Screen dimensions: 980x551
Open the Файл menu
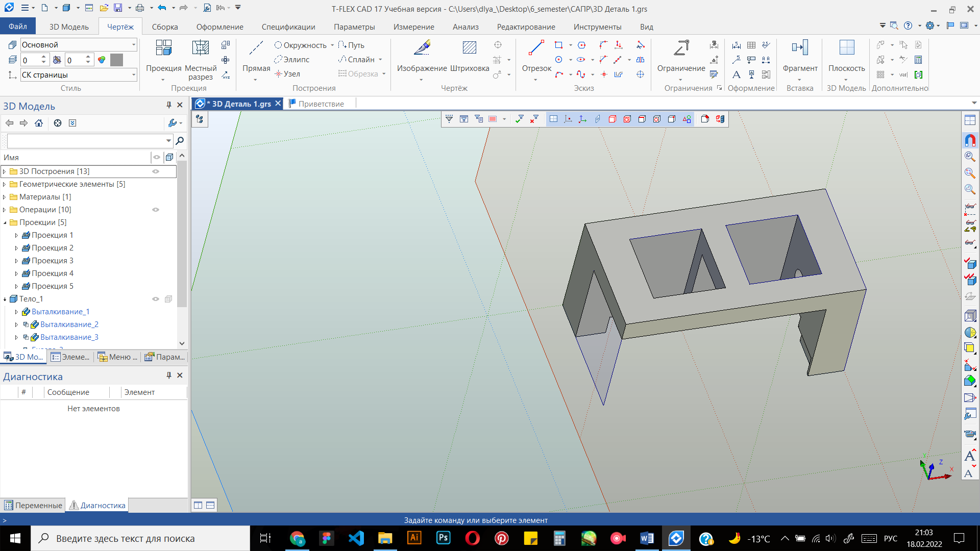(x=18, y=27)
